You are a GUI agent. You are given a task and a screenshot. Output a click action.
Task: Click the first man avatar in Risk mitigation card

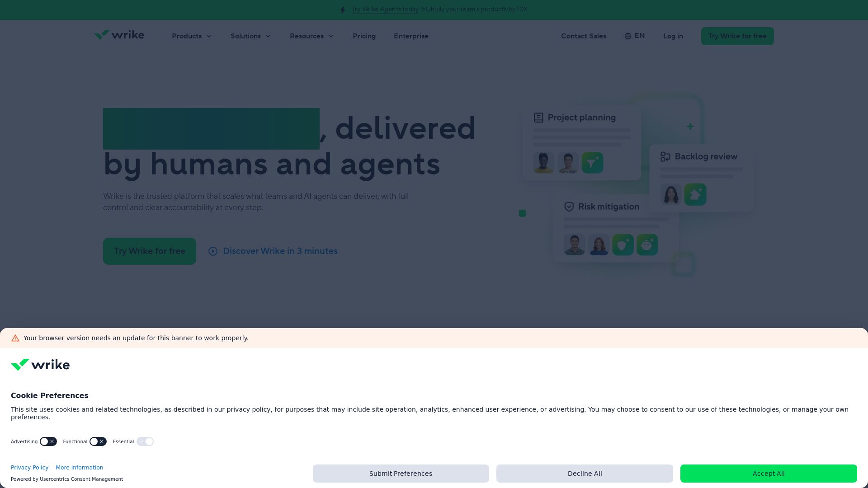[x=575, y=245]
